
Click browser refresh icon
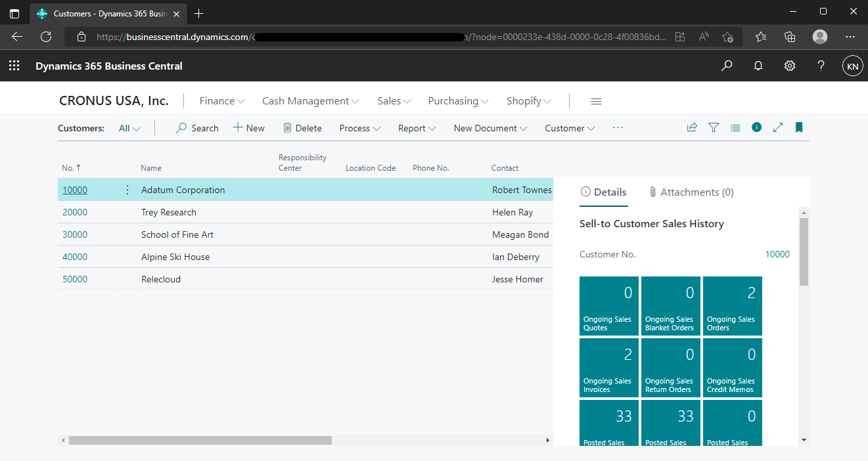46,37
